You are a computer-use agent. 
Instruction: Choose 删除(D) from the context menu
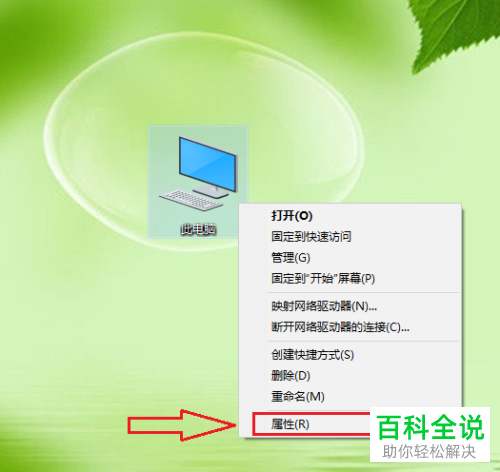tap(291, 376)
